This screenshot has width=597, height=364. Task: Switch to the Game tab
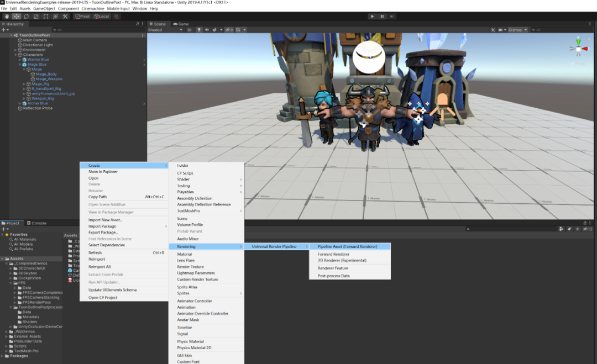pos(182,24)
